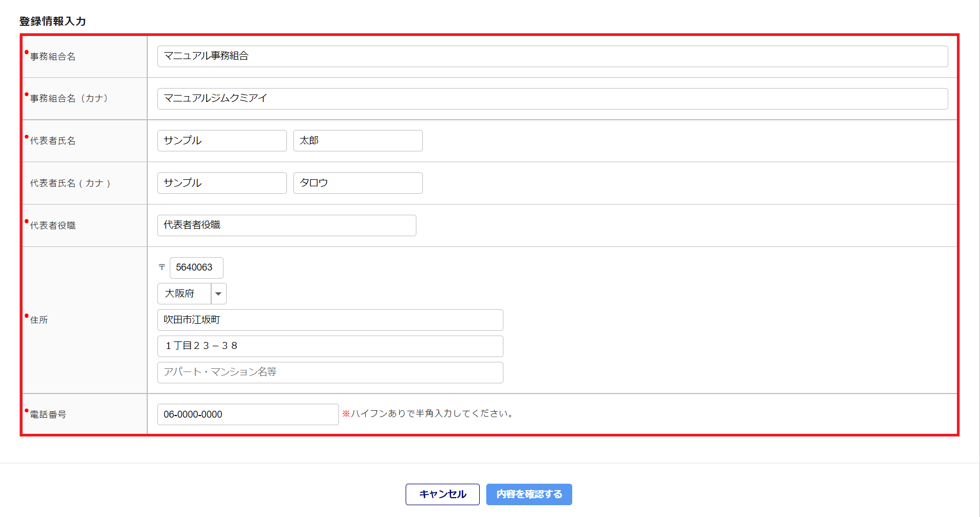Click the キャンセル button
The height and width of the screenshot is (517, 980).
pyautogui.click(x=442, y=494)
